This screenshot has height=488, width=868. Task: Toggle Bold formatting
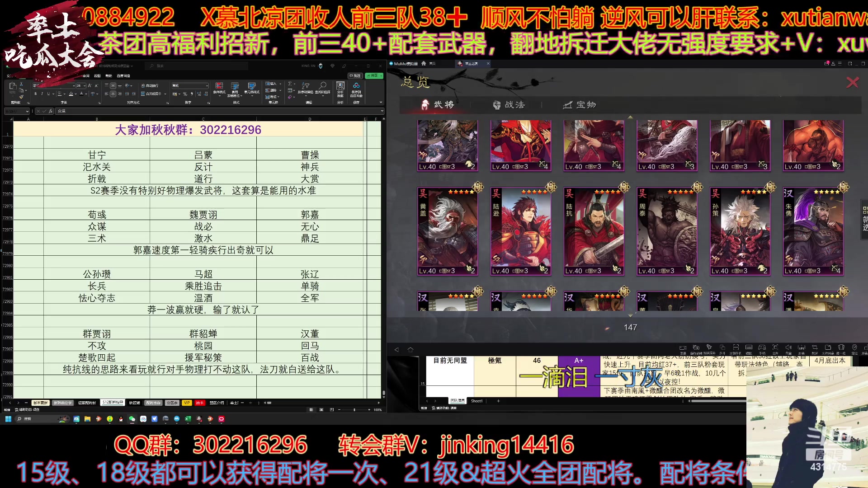pos(35,94)
